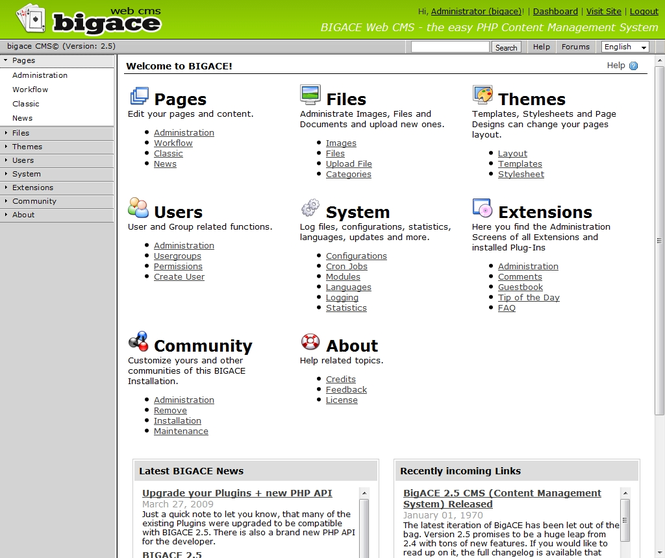Select Classic in the sidebar Pages menu

26,104
